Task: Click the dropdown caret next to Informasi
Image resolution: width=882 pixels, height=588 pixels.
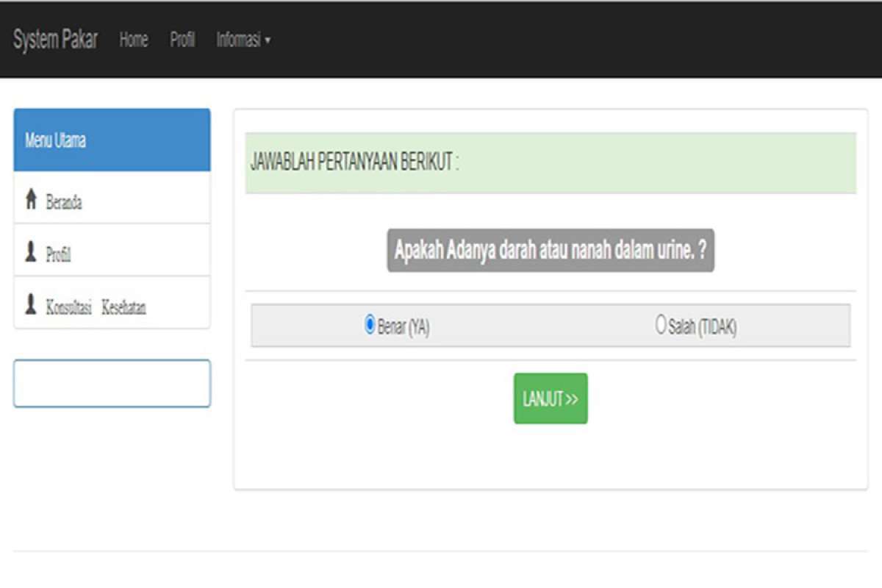Action: click(x=268, y=40)
